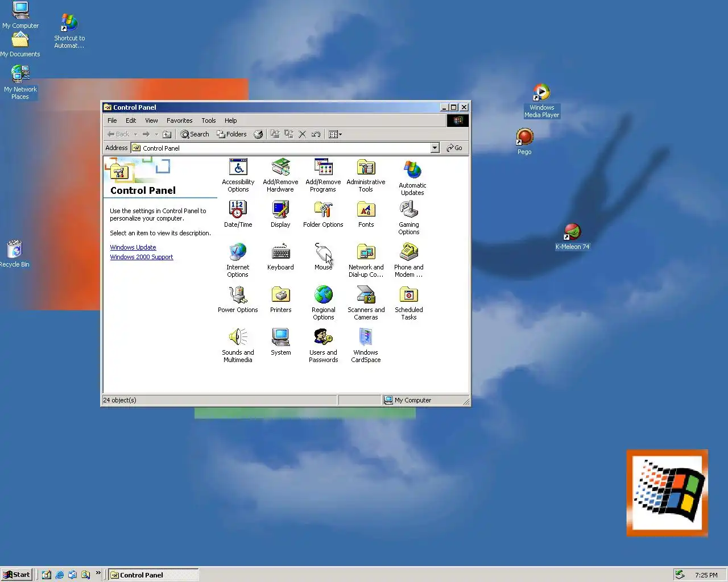Open the Favorites menu
The height and width of the screenshot is (582, 728).
click(x=179, y=120)
